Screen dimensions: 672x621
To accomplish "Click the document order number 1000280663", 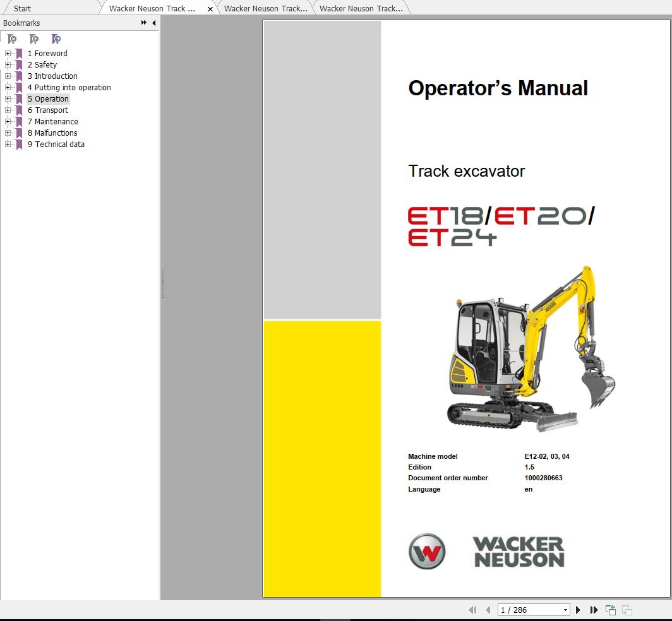I will point(543,478).
